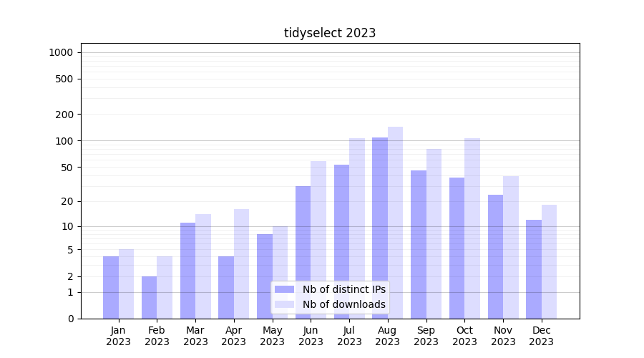Screen dimensions: 644x358
Task: Select the 'Nb of downloads' legend text
Action: tap(343, 304)
